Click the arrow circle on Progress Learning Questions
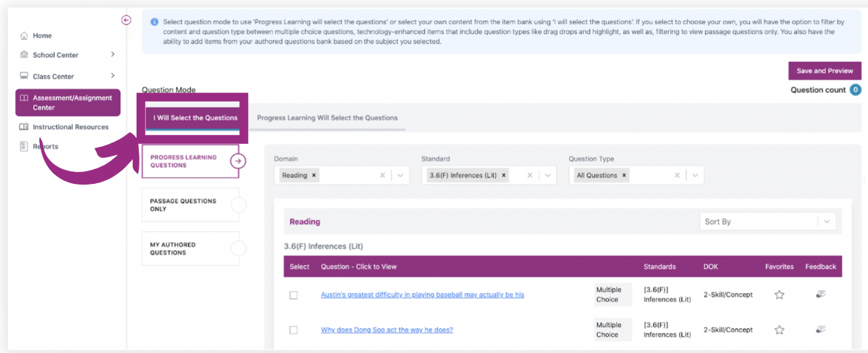868x353 pixels. [x=238, y=161]
